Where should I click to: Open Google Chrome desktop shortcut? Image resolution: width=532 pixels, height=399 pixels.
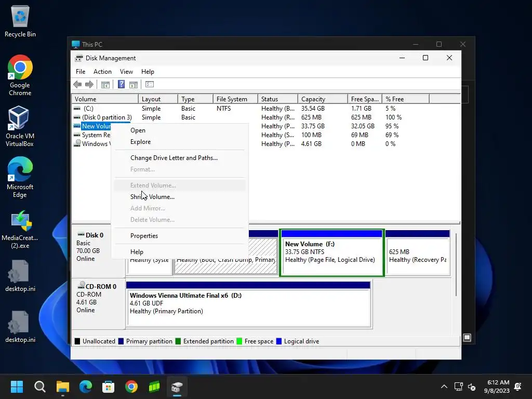[x=20, y=75]
